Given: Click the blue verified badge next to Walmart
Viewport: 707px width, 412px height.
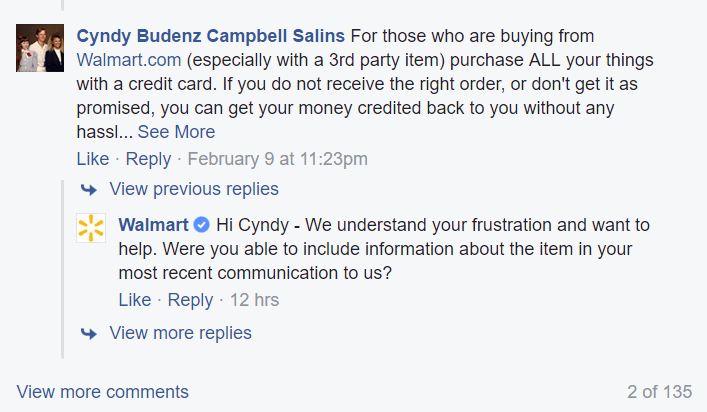Looking at the screenshot, I should tap(201, 224).
